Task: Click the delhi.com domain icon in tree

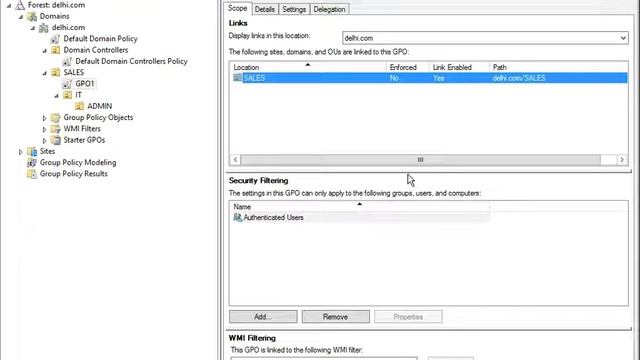Action: pyautogui.click(x=44, y=28)
